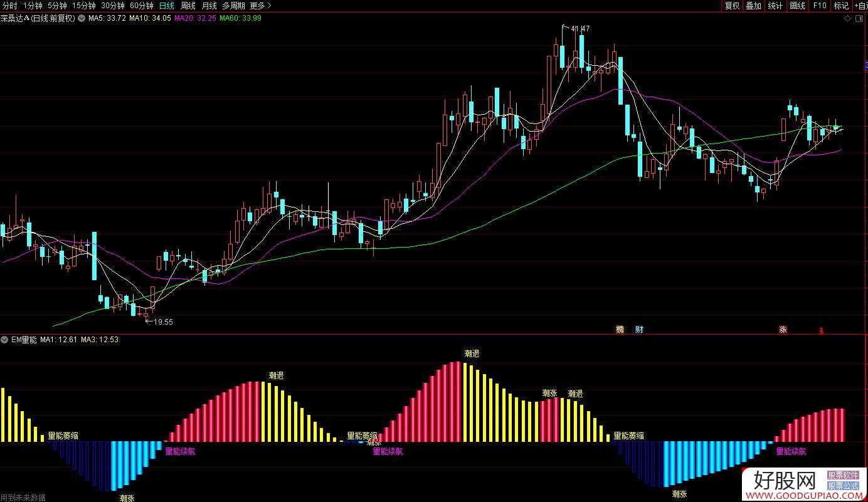Screen dimensions: 868x502
Task: Switch to the 分时 intraday view
Action: pyautogui.click(x=10, y=6)
